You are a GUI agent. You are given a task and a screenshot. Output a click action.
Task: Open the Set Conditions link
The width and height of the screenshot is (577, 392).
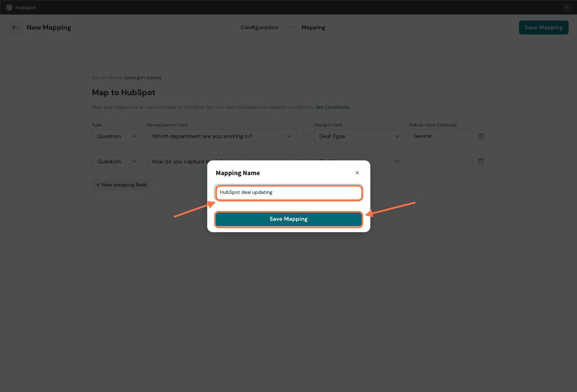click(332, 107)
